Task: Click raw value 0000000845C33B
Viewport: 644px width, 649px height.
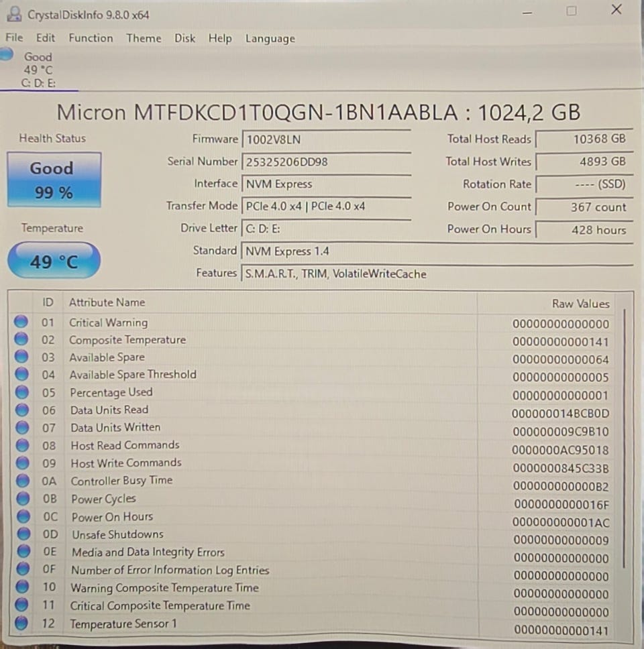Action: 561,468
